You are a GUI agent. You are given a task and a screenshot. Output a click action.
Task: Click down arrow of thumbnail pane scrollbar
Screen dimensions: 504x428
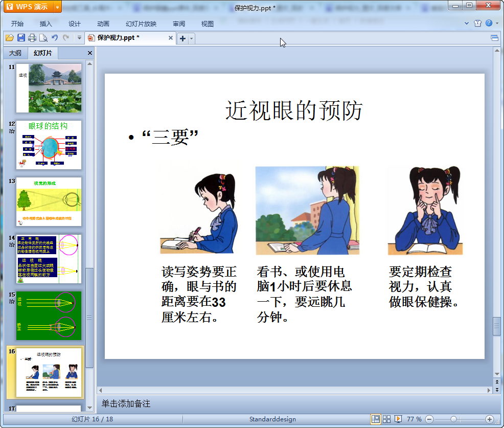click(90, 408)
